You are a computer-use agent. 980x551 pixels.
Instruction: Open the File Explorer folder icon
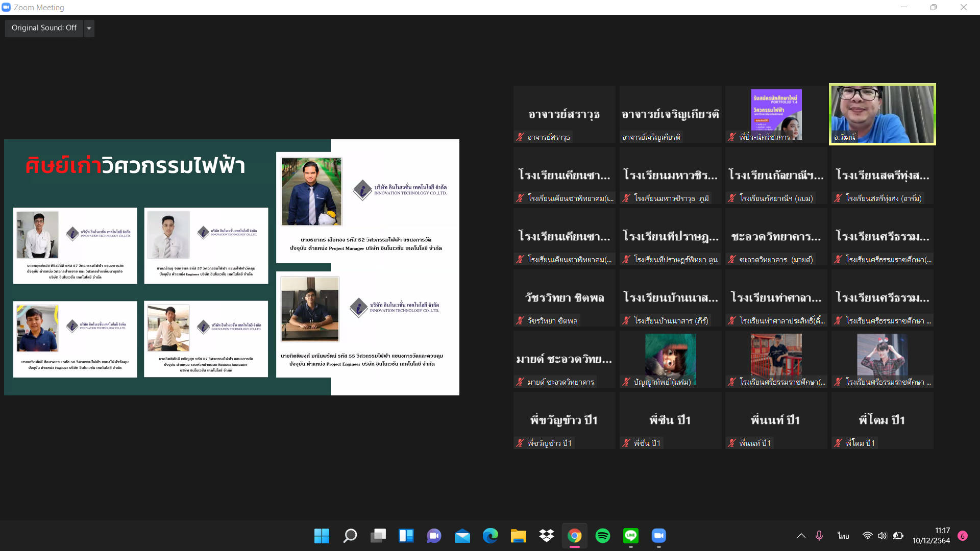[519, 536]
